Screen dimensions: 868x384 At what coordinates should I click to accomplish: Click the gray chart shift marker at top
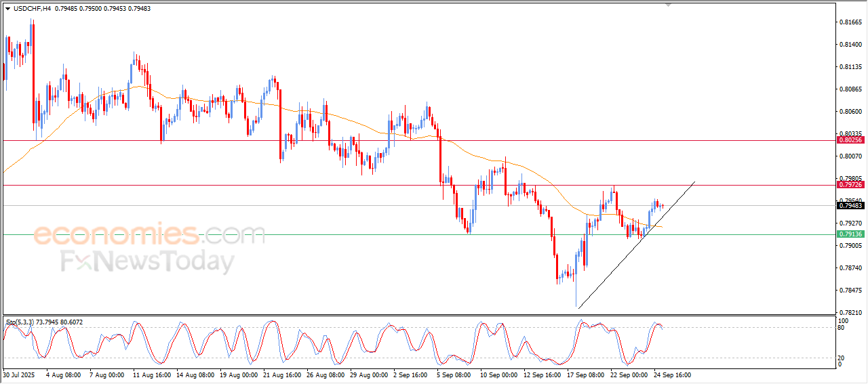click(669, 5)
